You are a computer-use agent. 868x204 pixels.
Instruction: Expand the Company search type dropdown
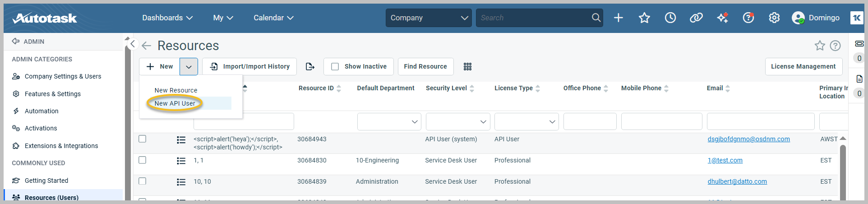(429, 18)
